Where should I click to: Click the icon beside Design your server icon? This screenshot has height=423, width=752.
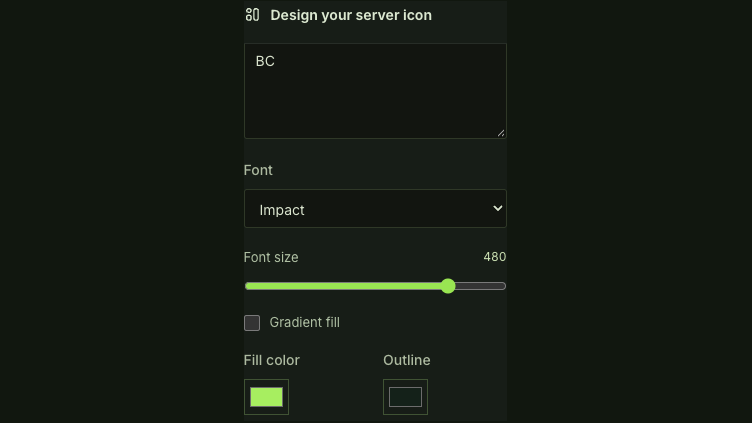click(x=252, y=15)
